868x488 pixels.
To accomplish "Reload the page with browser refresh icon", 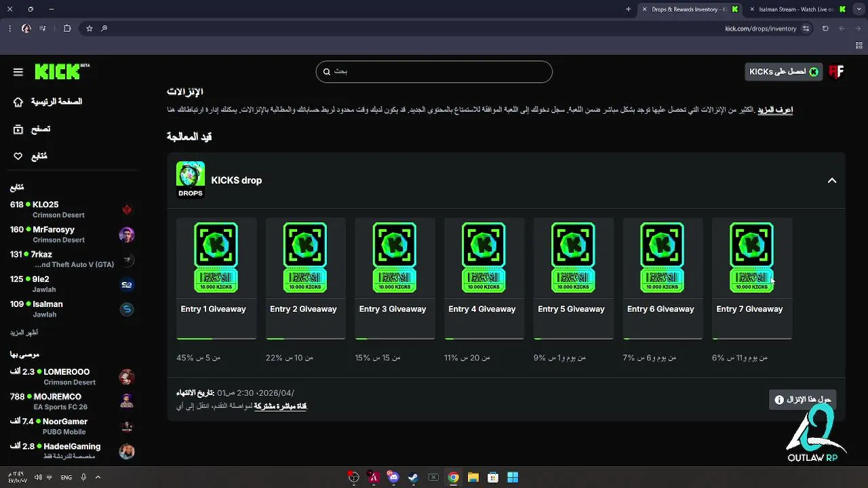I will 825,28.
